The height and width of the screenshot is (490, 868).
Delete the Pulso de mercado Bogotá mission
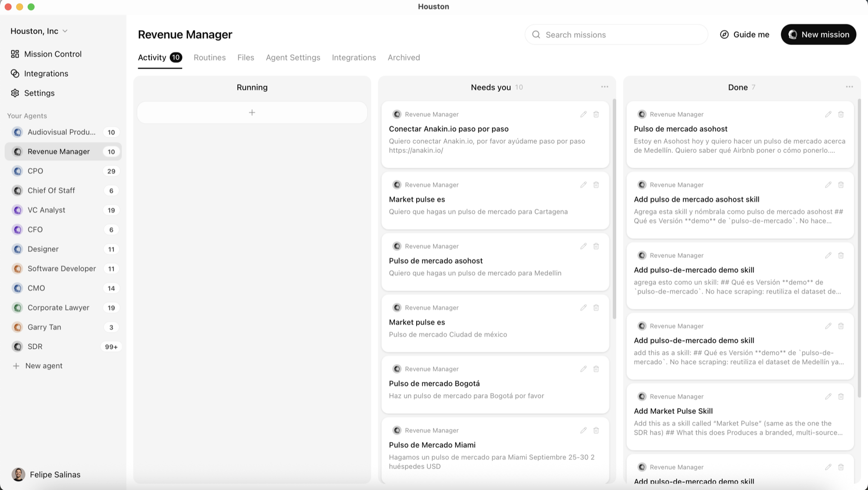click(596, 369)
